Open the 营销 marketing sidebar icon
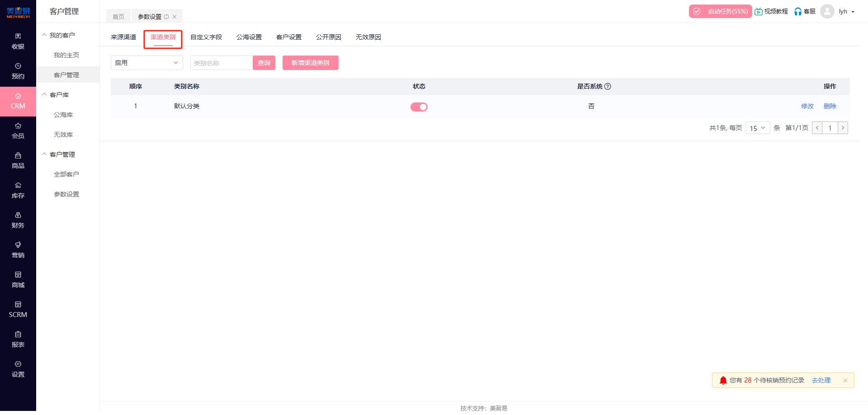Screen dimensions: 868x415 pos(18,250)
